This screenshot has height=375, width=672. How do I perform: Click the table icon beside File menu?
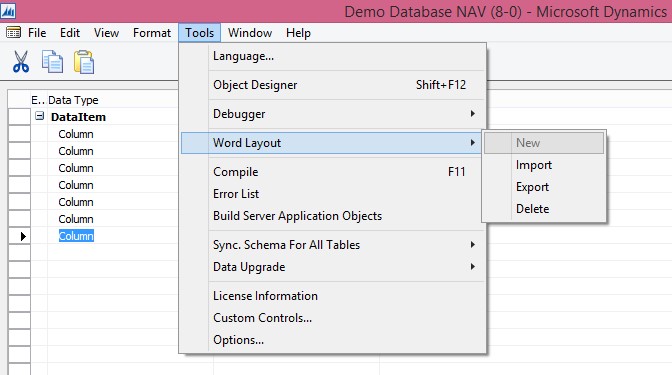click(13, 33)
